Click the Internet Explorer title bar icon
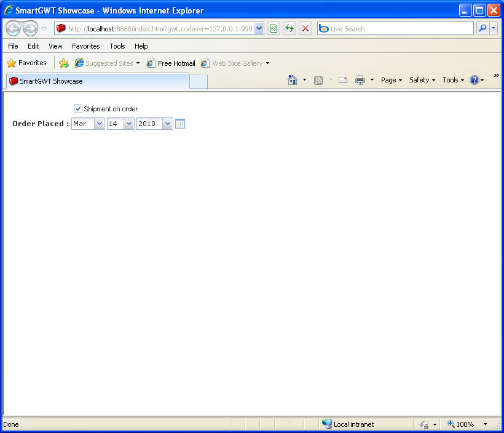The height and width of the screenshot is (433, 504). (9, 10)
